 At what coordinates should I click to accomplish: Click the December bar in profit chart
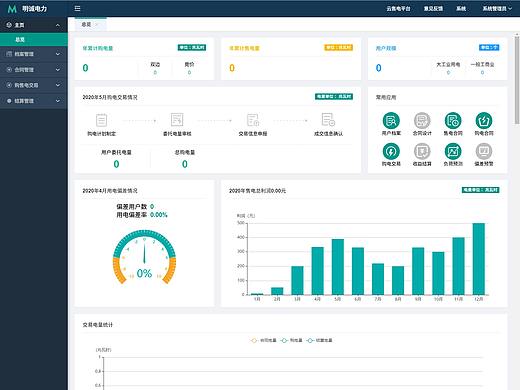pos(479,259)
